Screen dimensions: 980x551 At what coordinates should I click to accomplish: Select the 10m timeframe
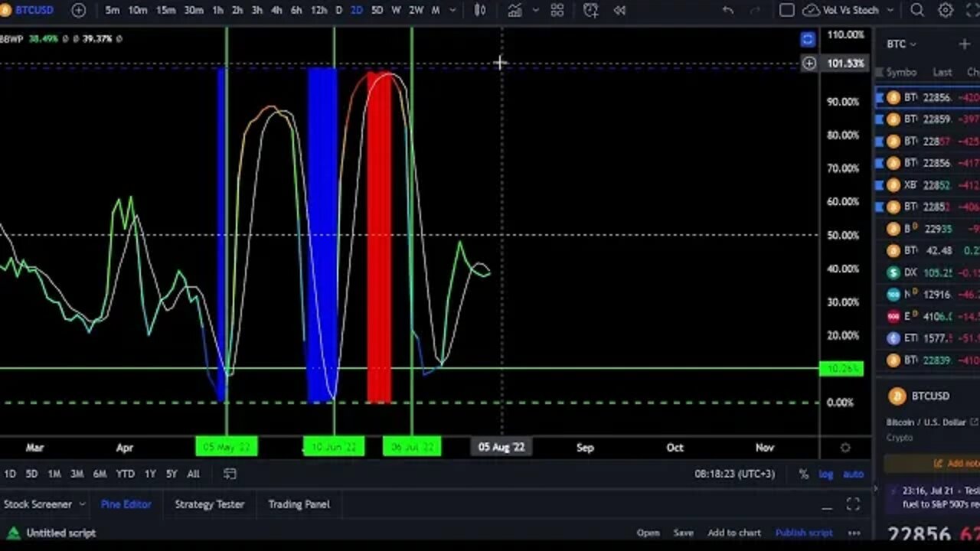(138, 10)
